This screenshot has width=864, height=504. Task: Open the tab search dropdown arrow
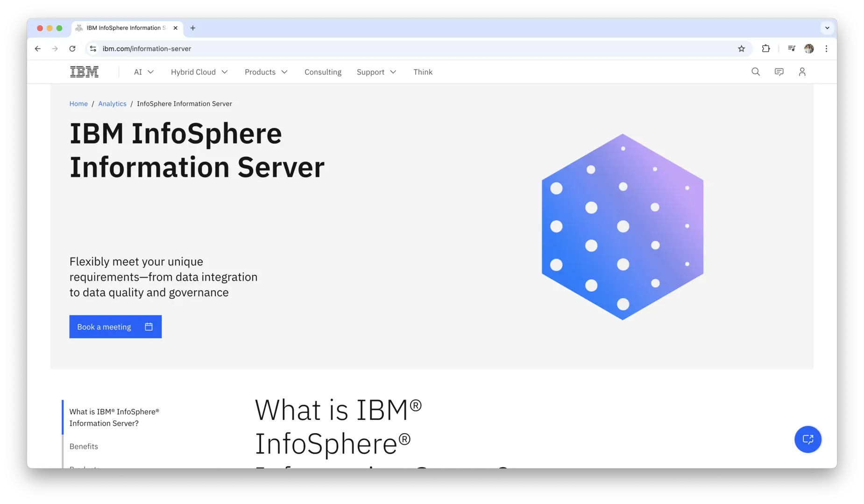[827, 28]
